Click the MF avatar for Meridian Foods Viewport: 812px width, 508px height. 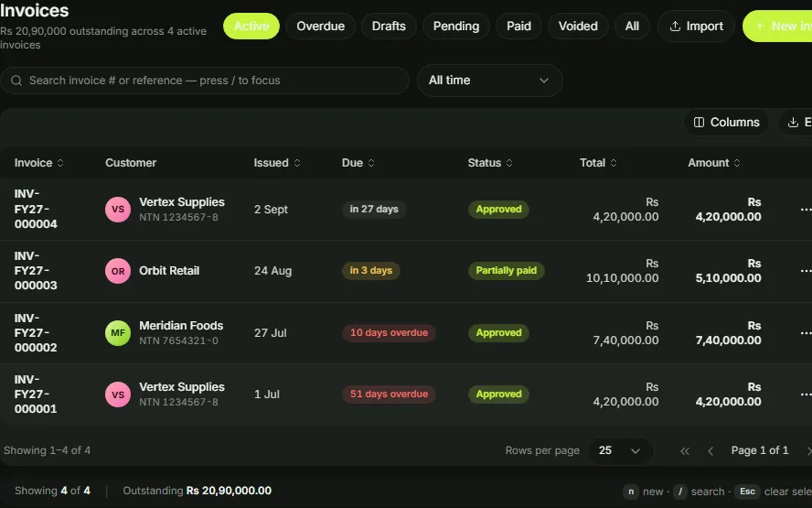(x=118, y=333)
